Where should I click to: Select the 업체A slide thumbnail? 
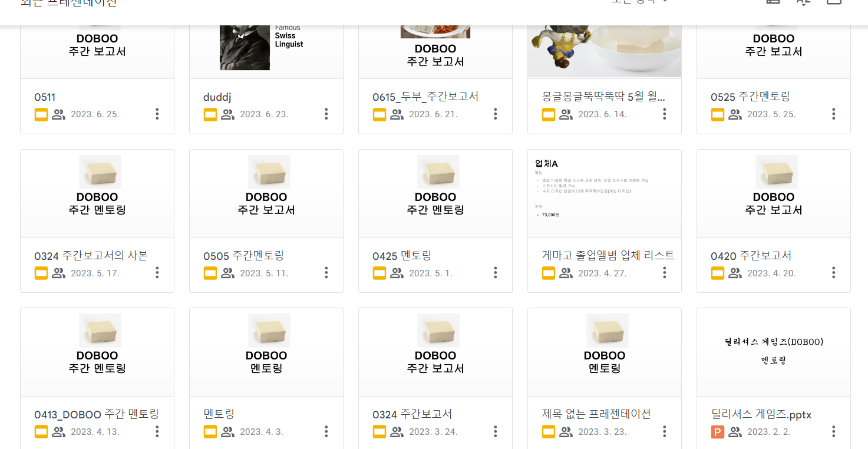tap(604, 193)
